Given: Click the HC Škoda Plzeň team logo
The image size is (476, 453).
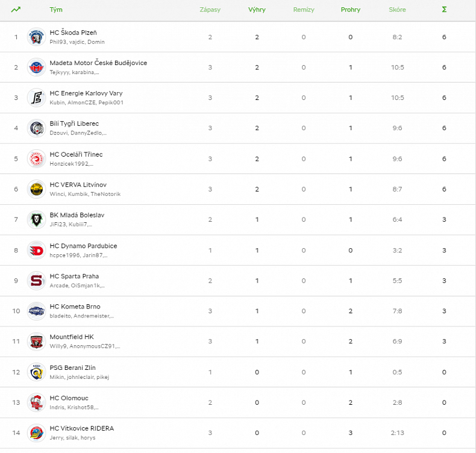Looking at the screenshot, I should click(x=36, y=37).
